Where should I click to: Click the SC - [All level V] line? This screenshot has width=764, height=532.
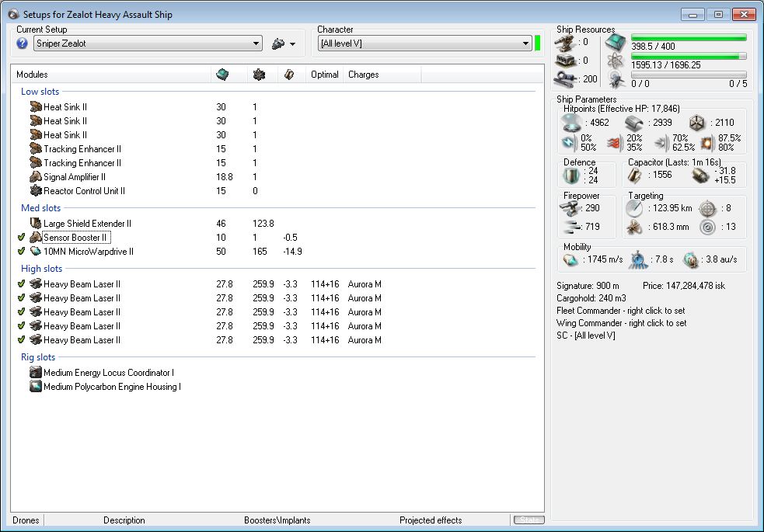coord(586,336)
